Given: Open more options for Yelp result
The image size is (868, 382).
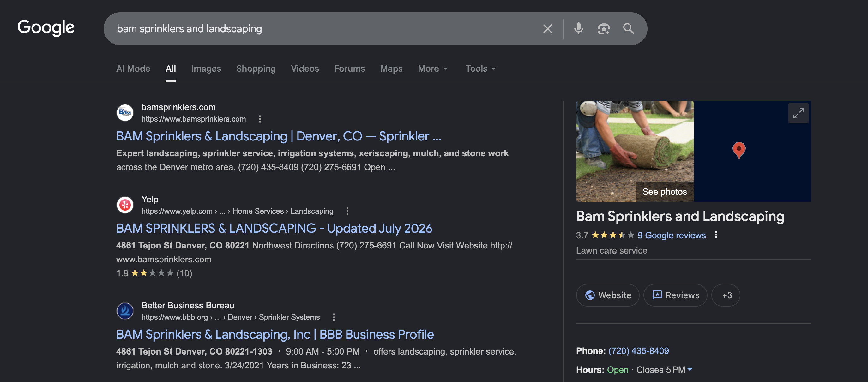Looking at the screenshot, I should [x=347, y=211].
